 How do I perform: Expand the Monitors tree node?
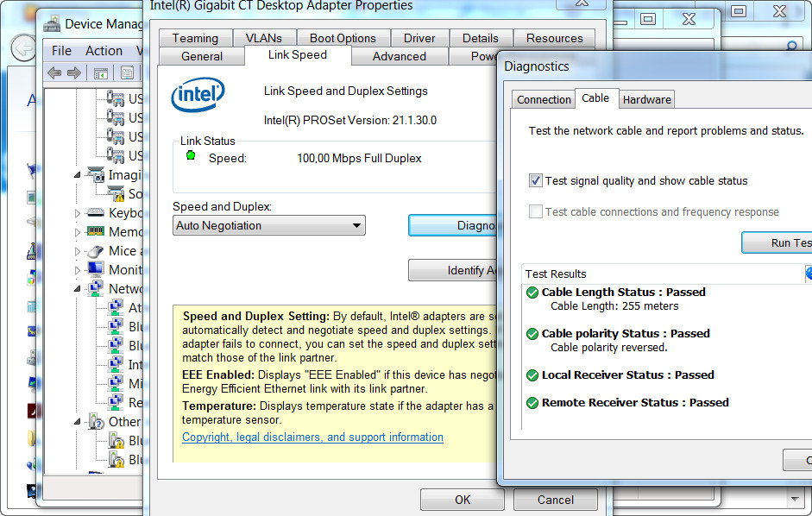point(77,270)
